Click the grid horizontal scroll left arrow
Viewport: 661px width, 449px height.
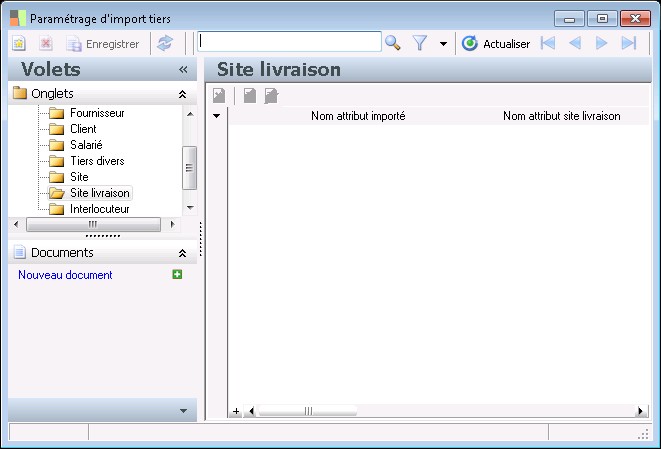pos(252,411)
